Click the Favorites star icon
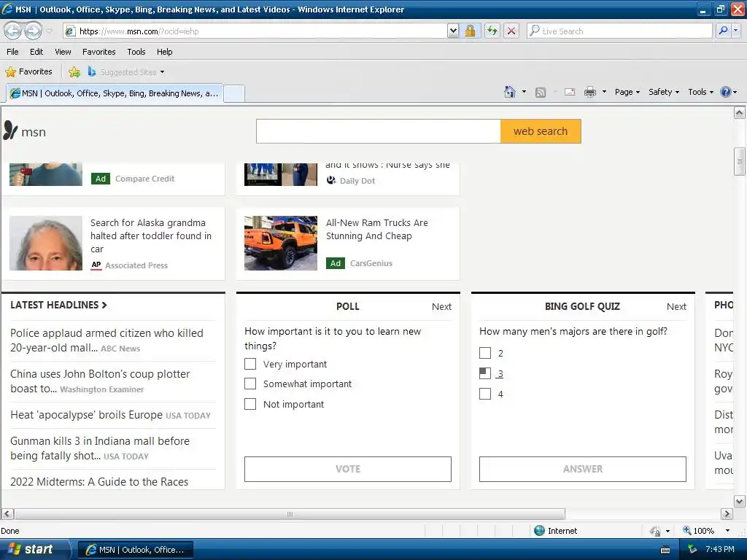The image size is (747, 560). pos(10,72)
